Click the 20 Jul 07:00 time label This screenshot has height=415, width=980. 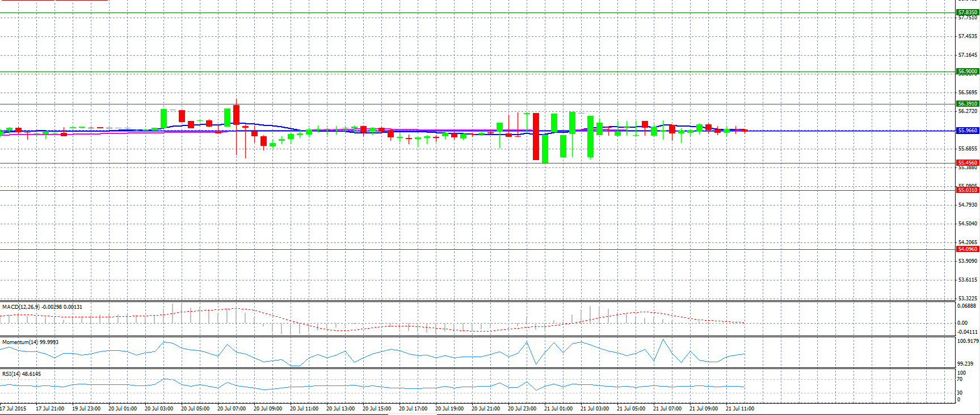(232, 408)
